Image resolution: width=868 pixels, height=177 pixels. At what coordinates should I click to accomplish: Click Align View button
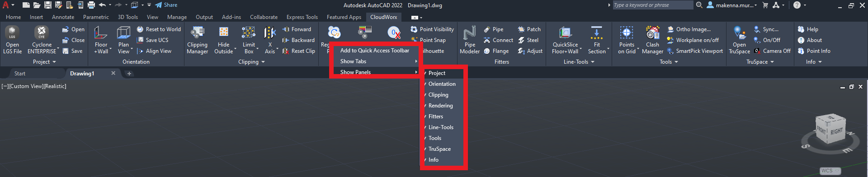pyautogui.click(x=154, y=51)
